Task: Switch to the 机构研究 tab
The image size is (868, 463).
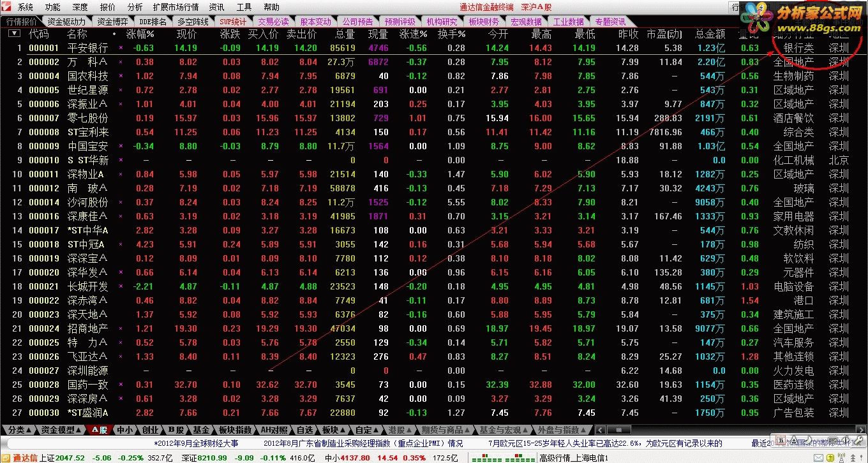Action: 442,21
